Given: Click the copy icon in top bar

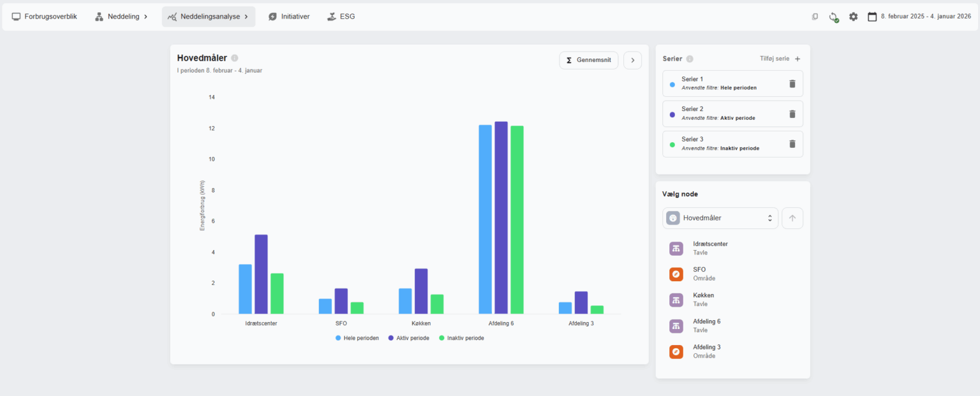Looking at the screenshot, I should point(815,17).
